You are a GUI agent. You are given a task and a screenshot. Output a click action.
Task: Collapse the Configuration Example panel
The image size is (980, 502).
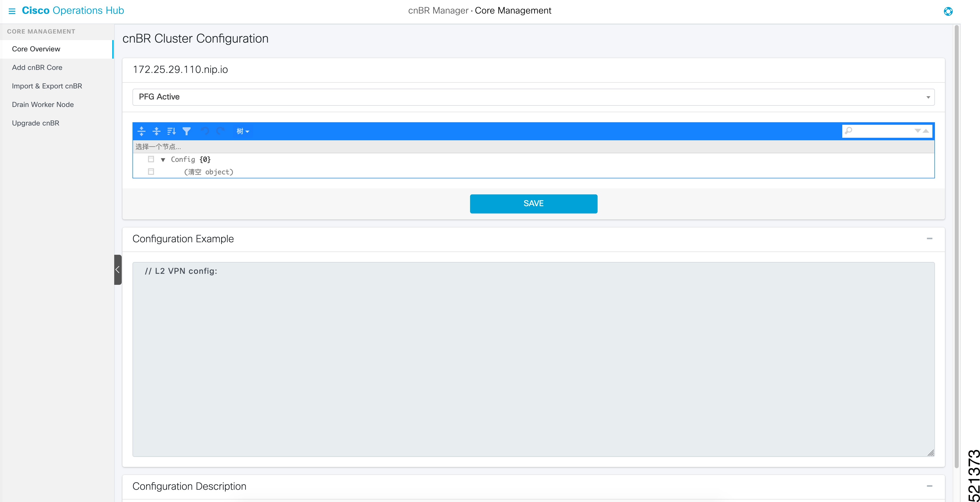pyautogui.click(x=929, y=239)
